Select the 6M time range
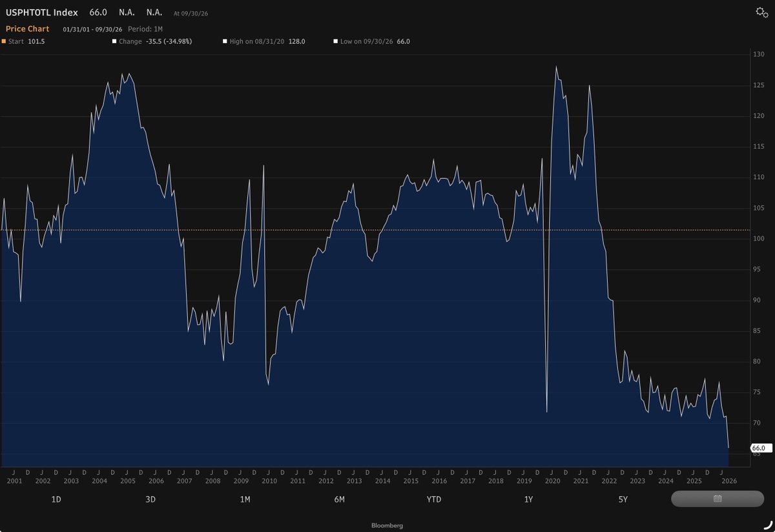 [x=339, y=499]
